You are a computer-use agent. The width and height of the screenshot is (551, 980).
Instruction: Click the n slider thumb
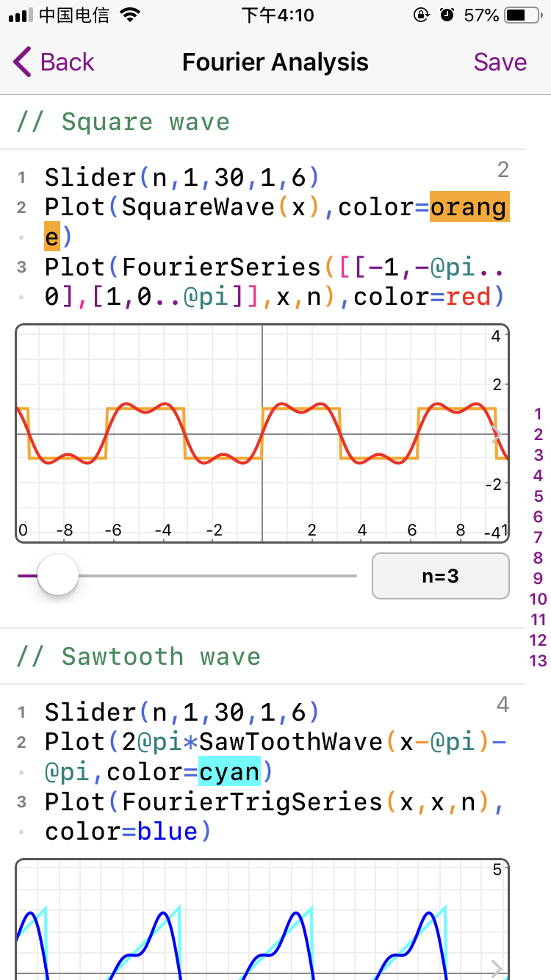pos(57,575)
